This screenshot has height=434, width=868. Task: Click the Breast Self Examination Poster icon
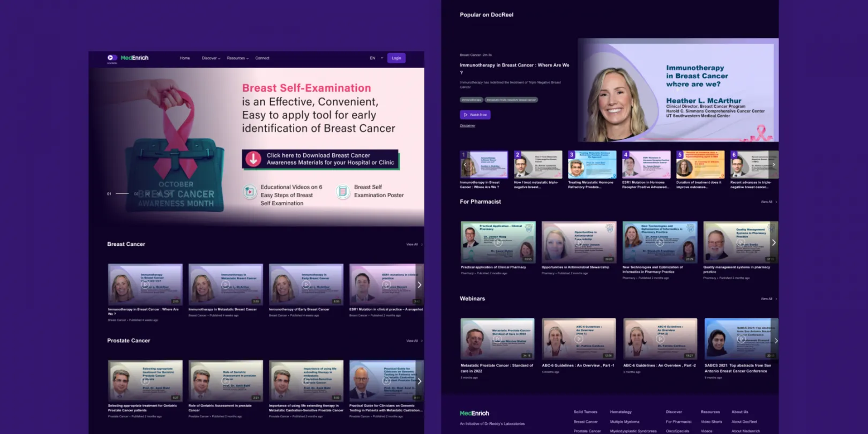click(343, 191)
